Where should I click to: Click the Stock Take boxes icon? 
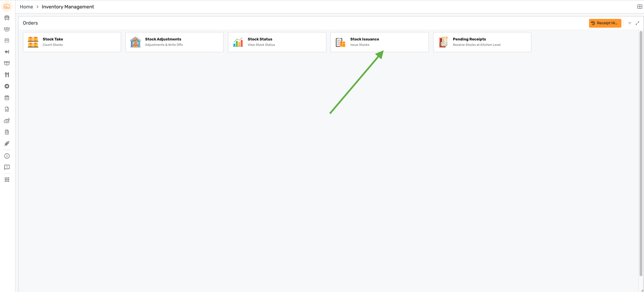[x=33, y=42]
